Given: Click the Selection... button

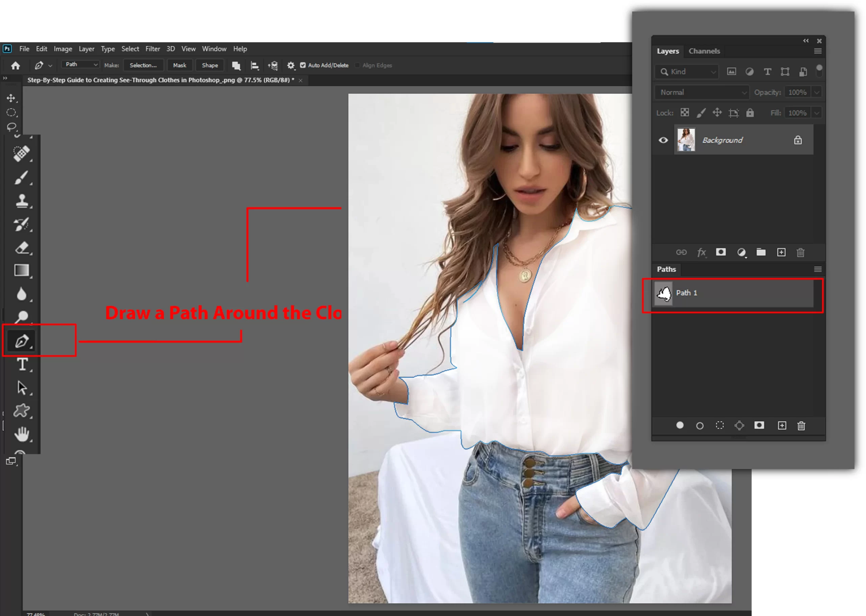Looking at the screenshot, I should [x=143, y=65].
